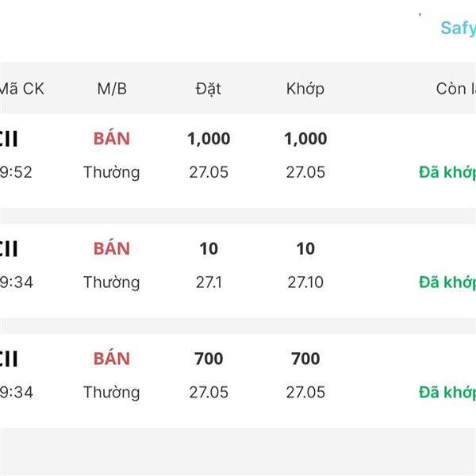This screenshot has height=476, width=476.
Task: Click Đã khớp status of the 10-share order
Action: [x=447, y=282]
